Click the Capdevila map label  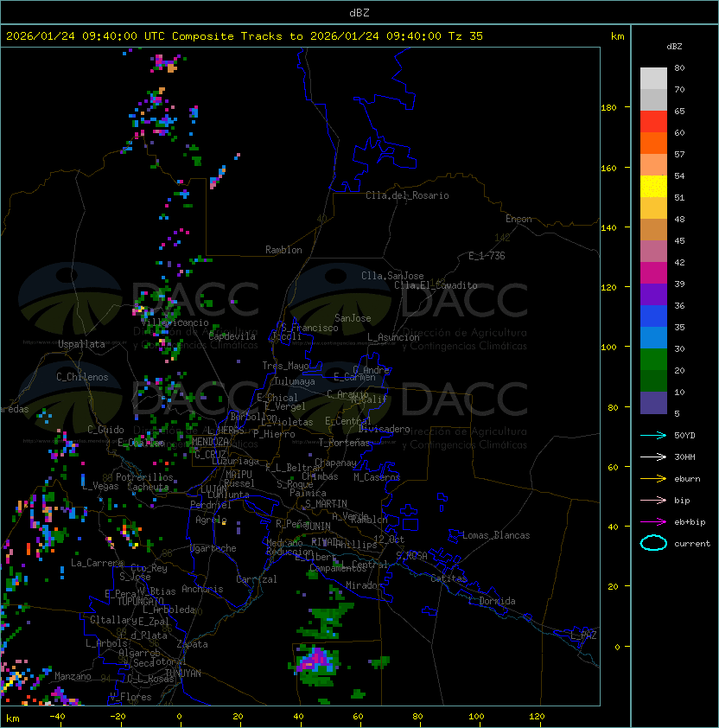click(x=232, y=336)
